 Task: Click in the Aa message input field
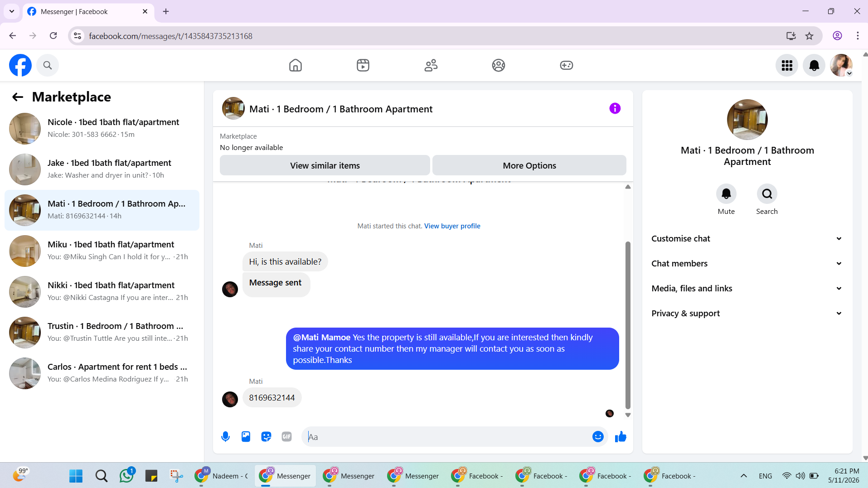[446, 437]
